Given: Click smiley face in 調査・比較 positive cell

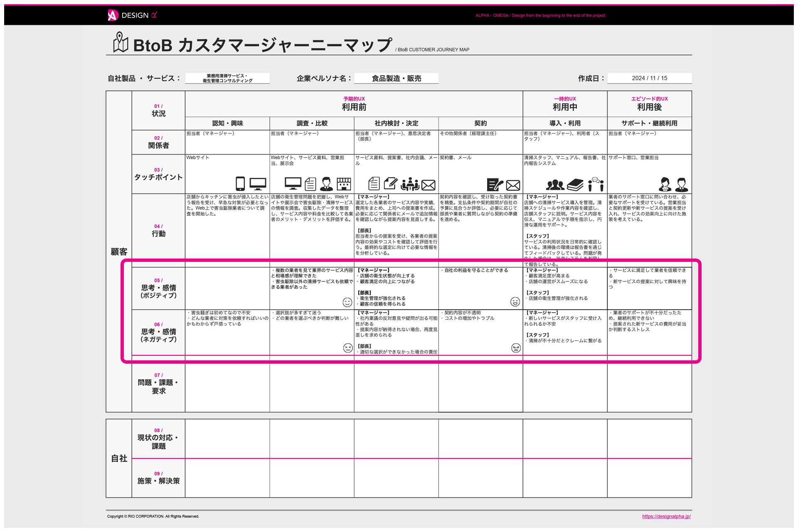Looking at the screenshot, I should point(347,302).
